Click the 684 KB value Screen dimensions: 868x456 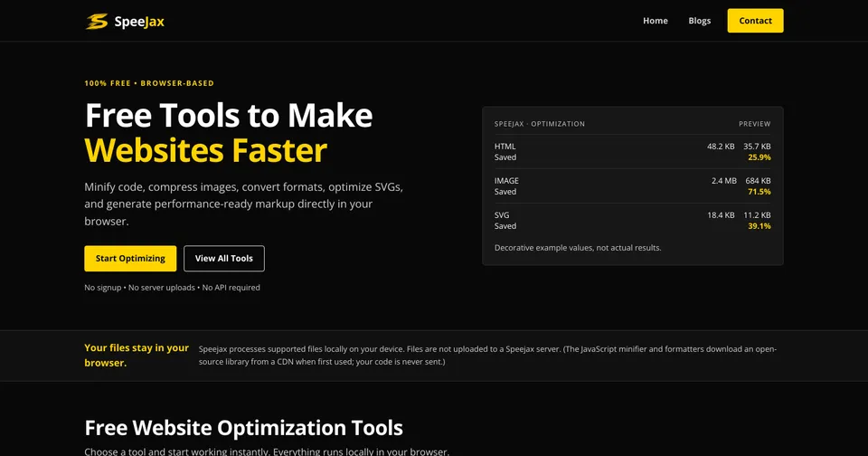tap(758, 181)
